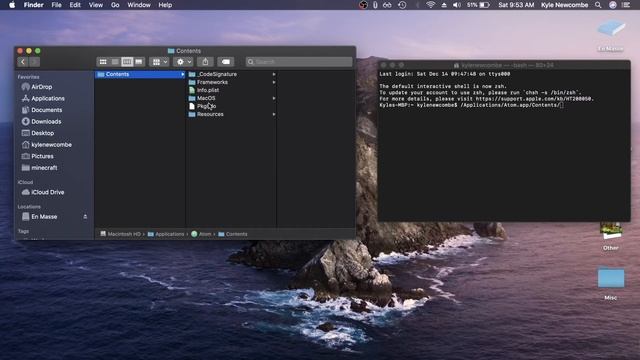Open the Apple menu
The height and width of the screenshot is (360, 640).
[x=12, y=5]
